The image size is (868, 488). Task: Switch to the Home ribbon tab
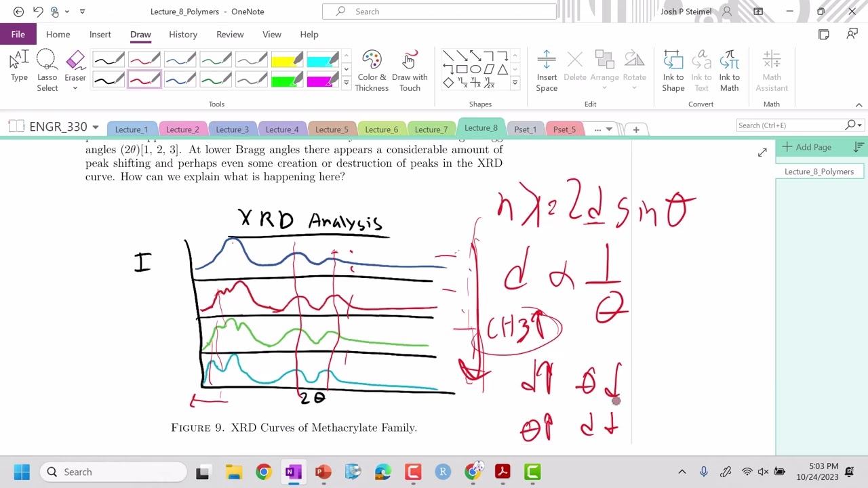58,35
